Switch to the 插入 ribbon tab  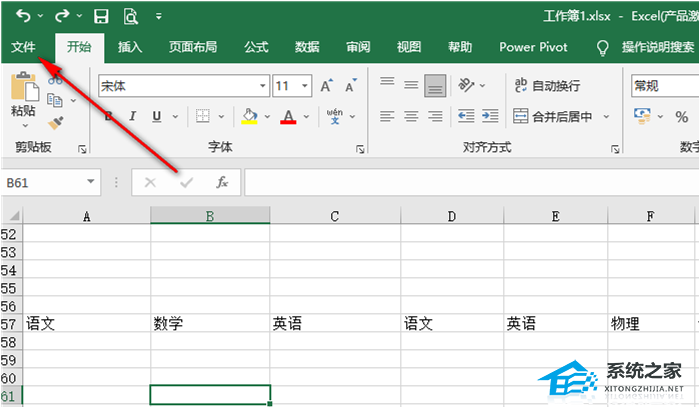(130, 47)
